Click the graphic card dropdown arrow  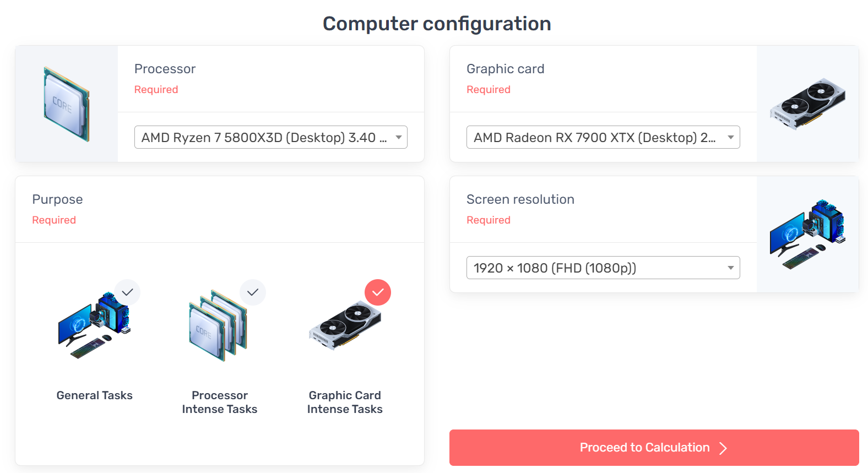tap(731, 138)
